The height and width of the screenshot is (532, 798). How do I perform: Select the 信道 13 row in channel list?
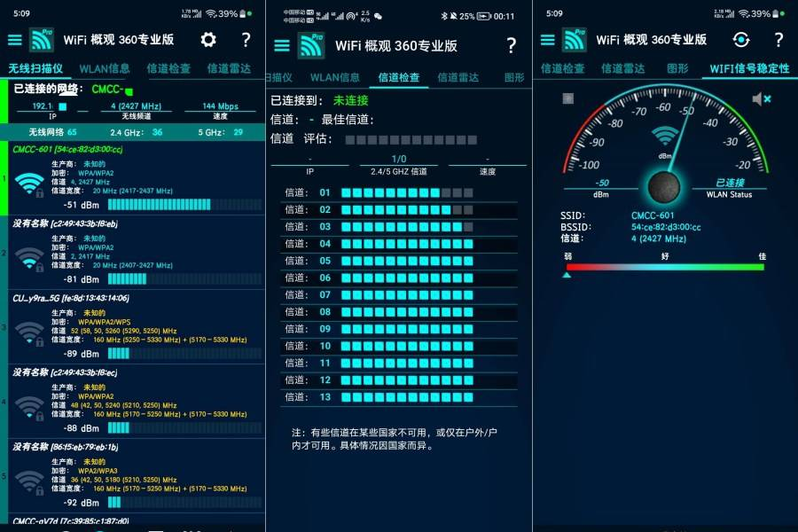399,396
